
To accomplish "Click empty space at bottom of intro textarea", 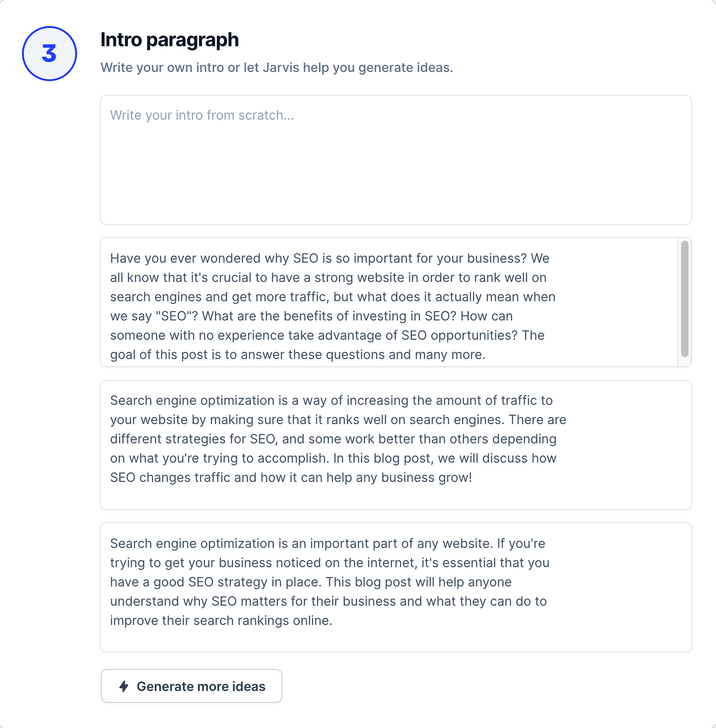I will click(395, 205).
